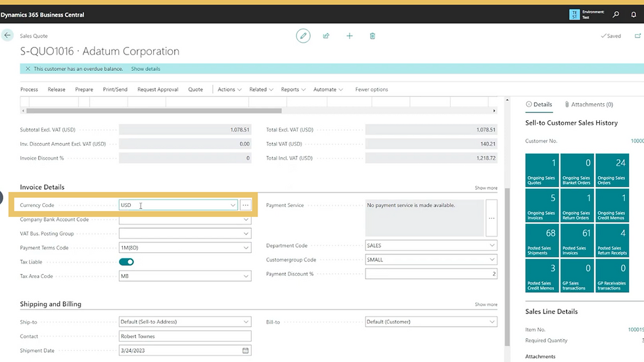Open the Release menu

point(57,89)
